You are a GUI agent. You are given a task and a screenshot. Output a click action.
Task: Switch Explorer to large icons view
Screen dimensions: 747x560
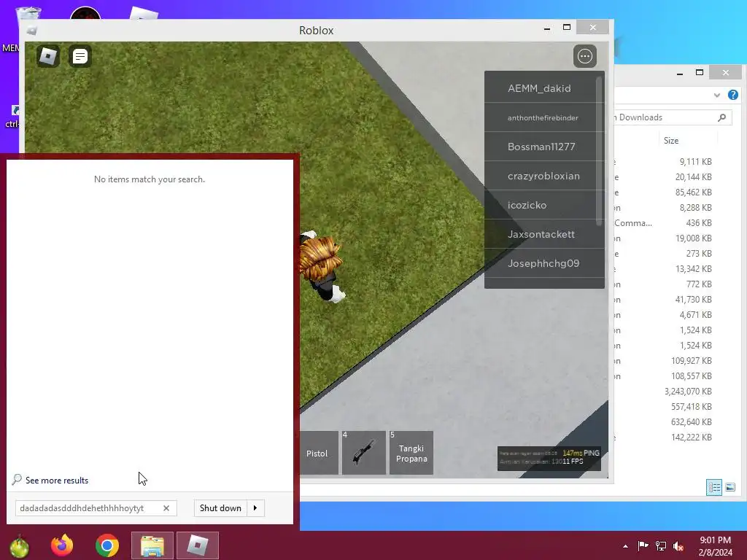click(729, 487)
